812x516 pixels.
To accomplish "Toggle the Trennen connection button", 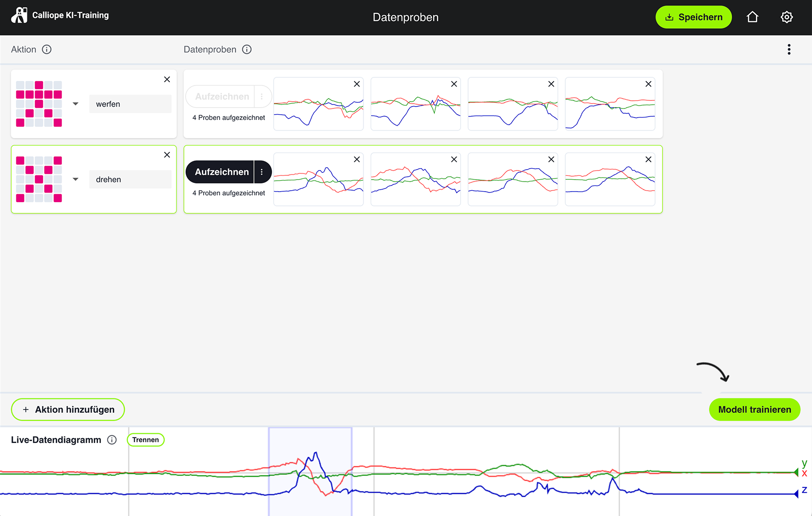I will tap(145, 440).
